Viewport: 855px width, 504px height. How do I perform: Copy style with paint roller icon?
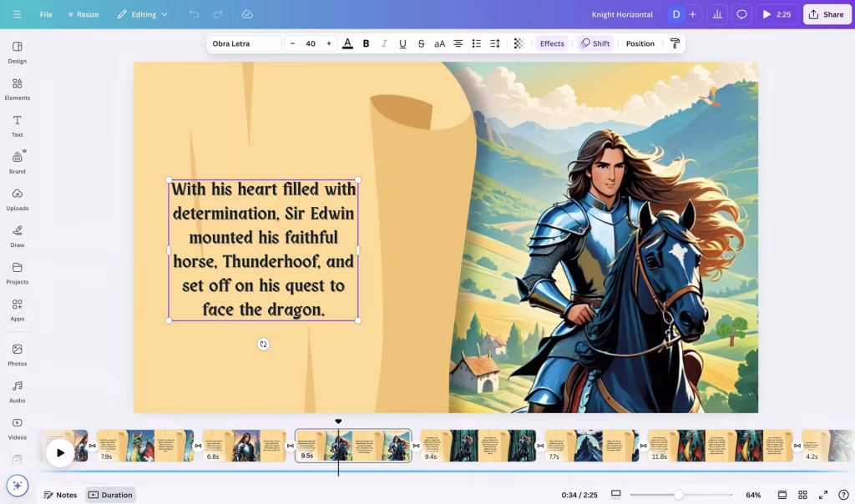click(675, 43)
